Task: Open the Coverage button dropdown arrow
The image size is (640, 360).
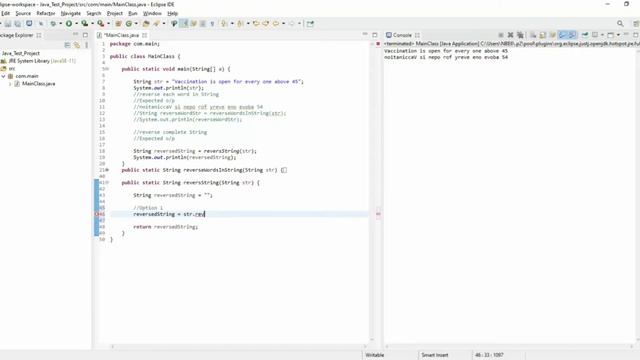Action: [92, 24]
